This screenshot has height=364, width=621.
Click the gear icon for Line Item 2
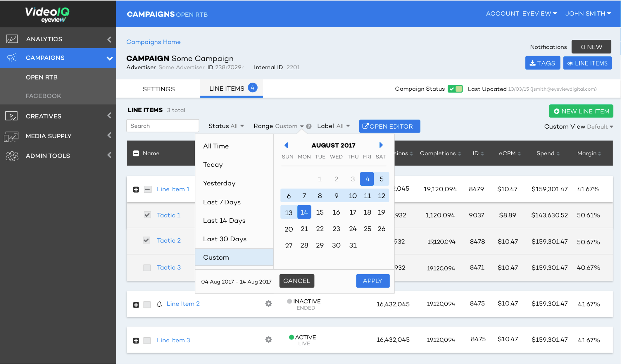(268, 304)
